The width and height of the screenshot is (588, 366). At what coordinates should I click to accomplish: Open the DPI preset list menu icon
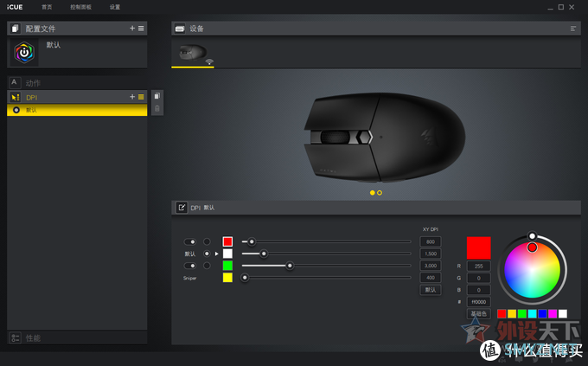pos(141,97)
